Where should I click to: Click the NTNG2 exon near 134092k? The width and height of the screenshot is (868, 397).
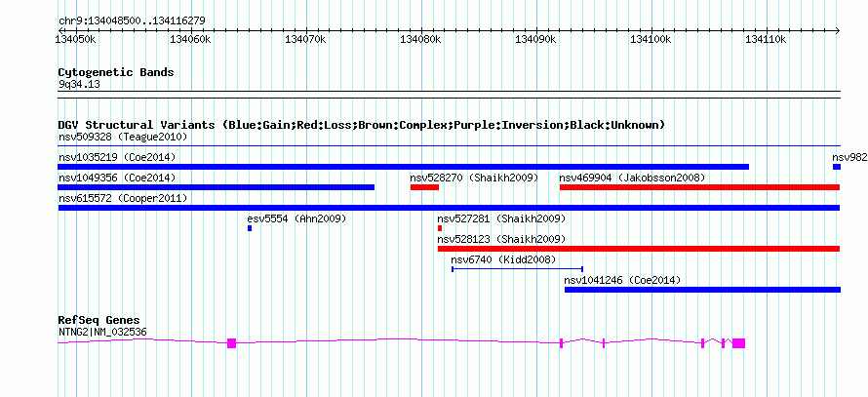pyautogui.click(x=561, y=343)
